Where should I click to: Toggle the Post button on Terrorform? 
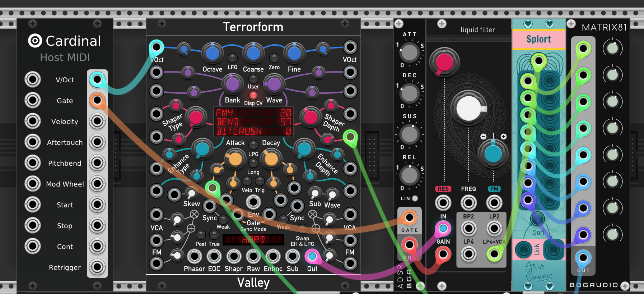click(x=201, y=235)
